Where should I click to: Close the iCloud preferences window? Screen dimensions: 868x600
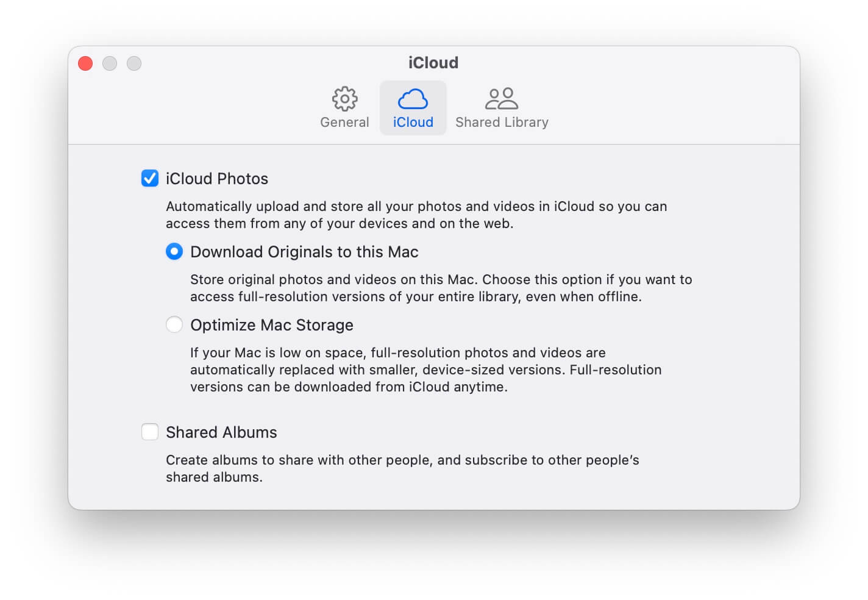[85, 63]
